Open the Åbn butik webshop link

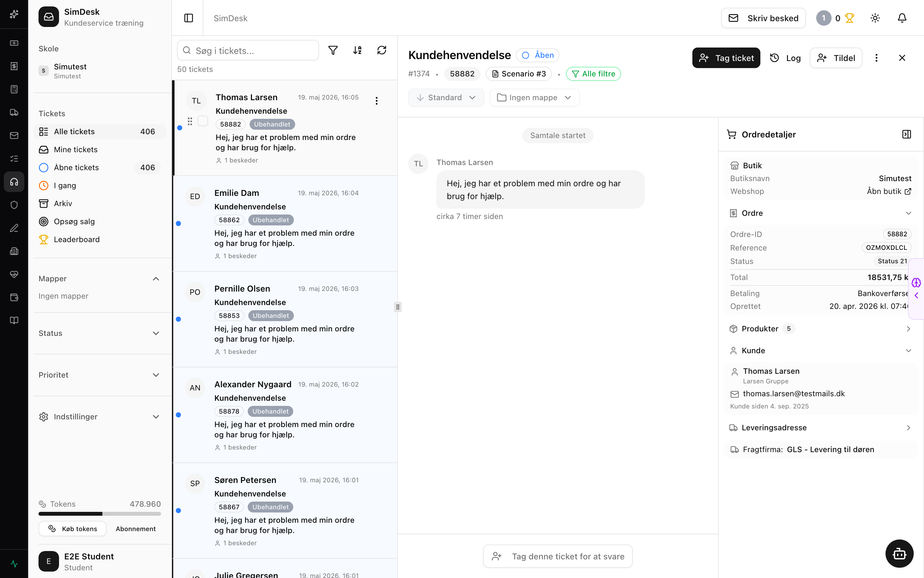coord(889,191)
